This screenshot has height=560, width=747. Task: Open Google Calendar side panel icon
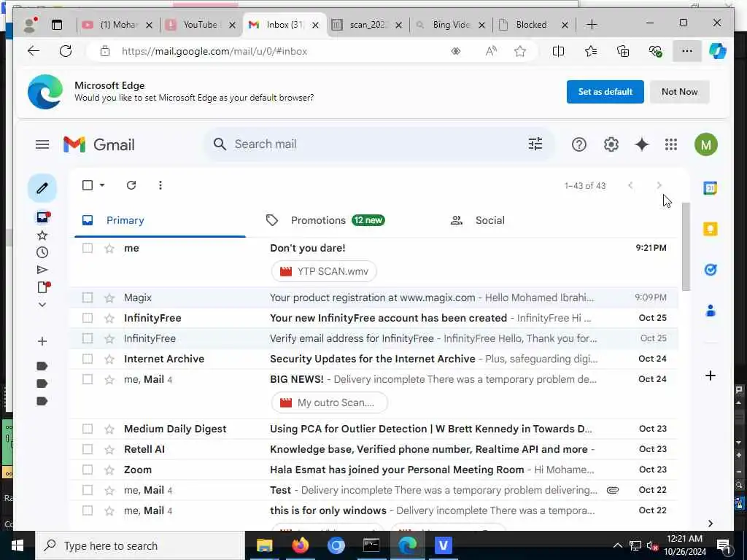(710, 188)
